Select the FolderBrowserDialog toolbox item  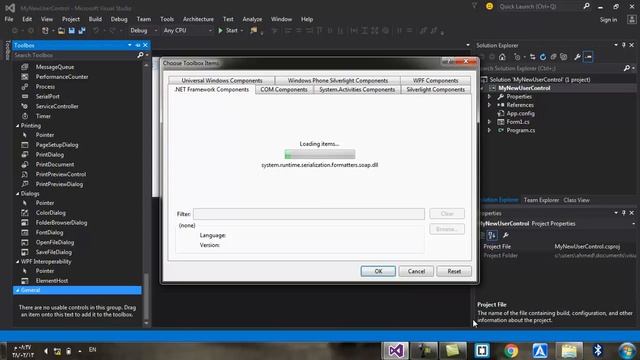[x=61, y=222]
